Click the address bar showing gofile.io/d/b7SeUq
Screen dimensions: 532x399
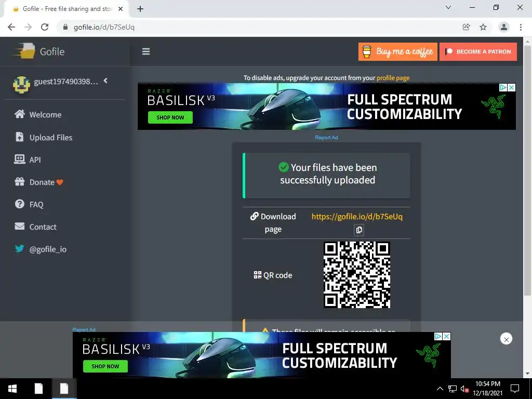[x=258, y=27]
